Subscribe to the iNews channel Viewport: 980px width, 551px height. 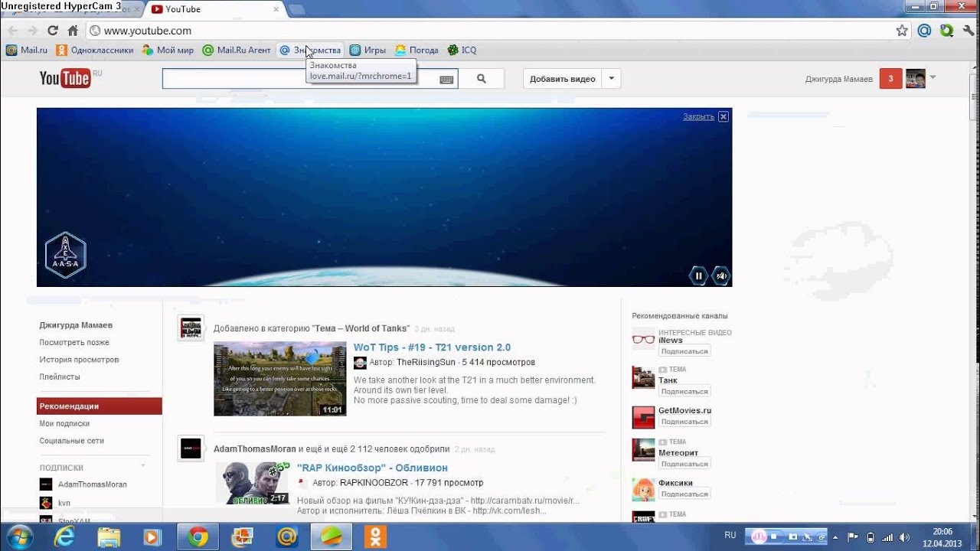pyautogui.click(x=684, y=351)
